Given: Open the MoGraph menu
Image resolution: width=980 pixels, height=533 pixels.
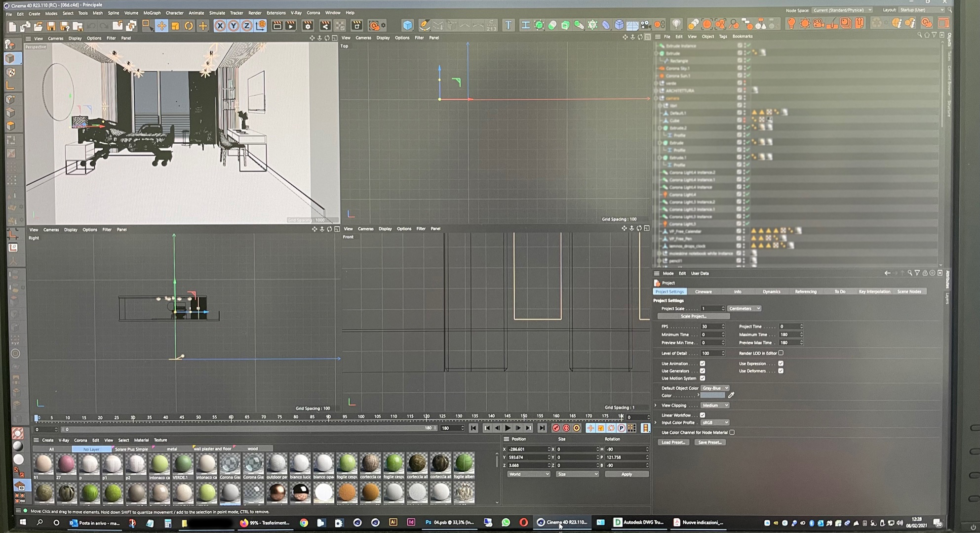Looking at the screenshot, I should (x=152, y=13).
